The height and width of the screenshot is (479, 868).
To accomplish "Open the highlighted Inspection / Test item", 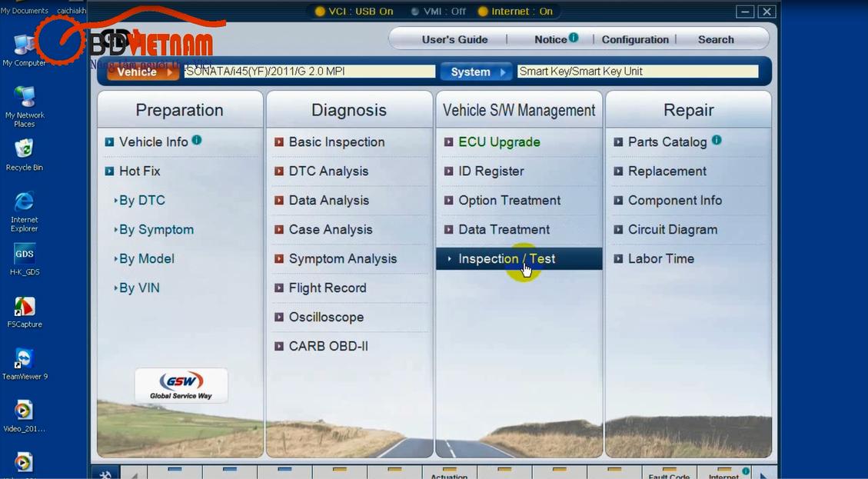I will (x=519, y=258).
